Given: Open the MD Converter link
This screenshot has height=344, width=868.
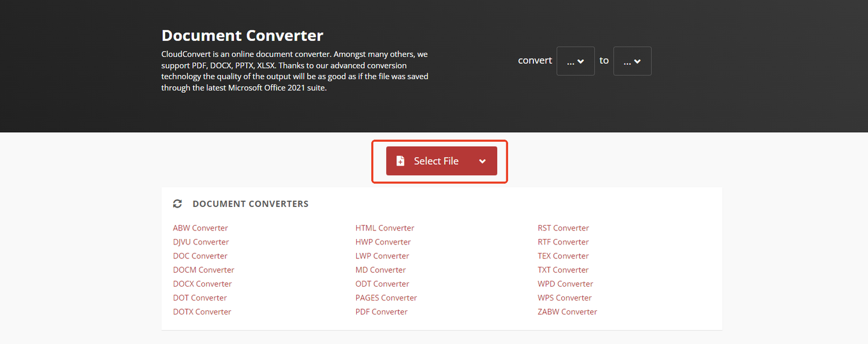Looking at the screenshot, I should click(x=381, y=270).
